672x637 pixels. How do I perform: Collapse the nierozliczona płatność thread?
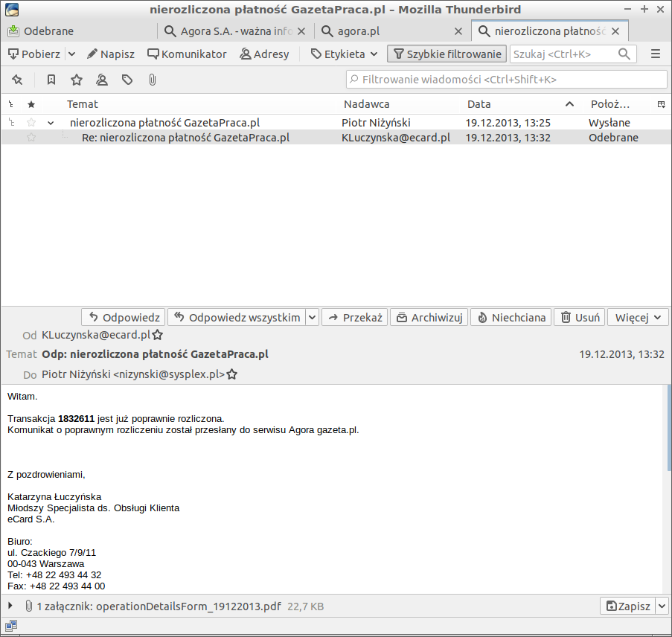point(51,123)
